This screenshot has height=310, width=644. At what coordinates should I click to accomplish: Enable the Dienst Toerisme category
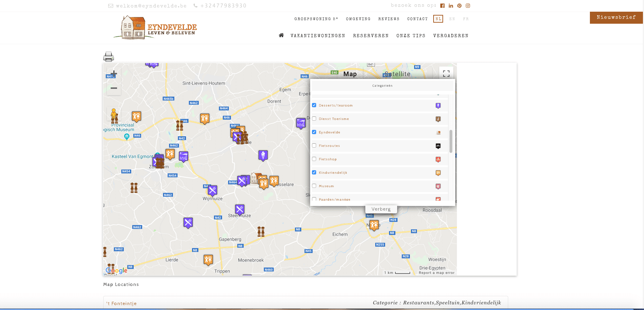[314, 119]
